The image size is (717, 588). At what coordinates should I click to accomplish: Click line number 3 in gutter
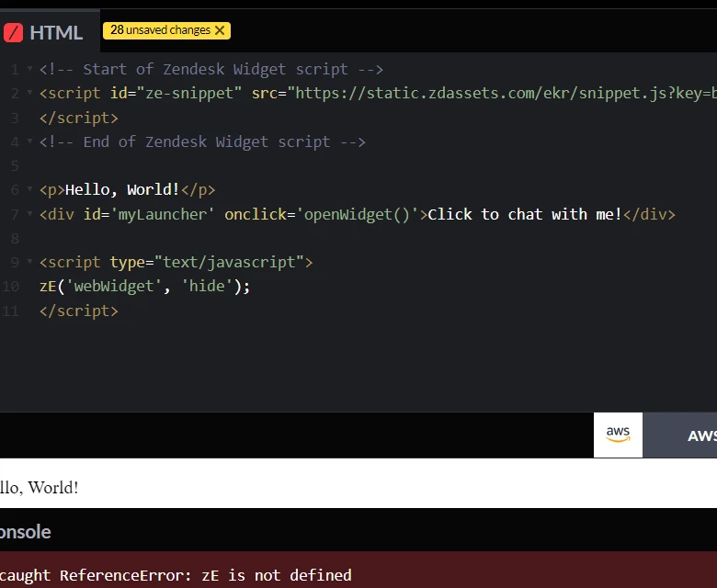pyautogui.click(x=15, y=118)
